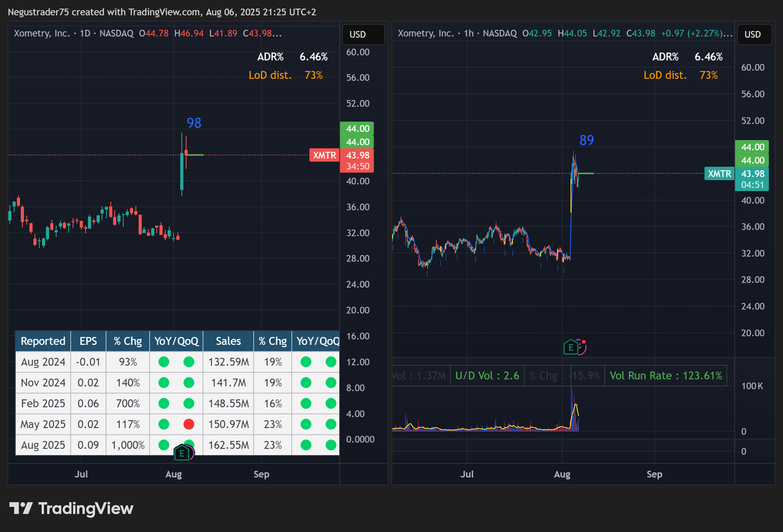The width and height of the screenshot is (783, 532).
Task: Click the "150.97M" sales value
Action: coord(229,424)
